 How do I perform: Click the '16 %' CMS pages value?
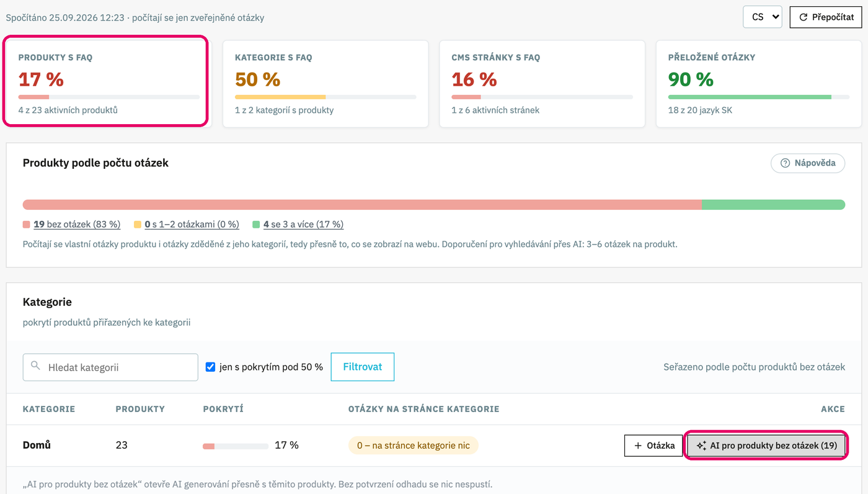point(474,79)
